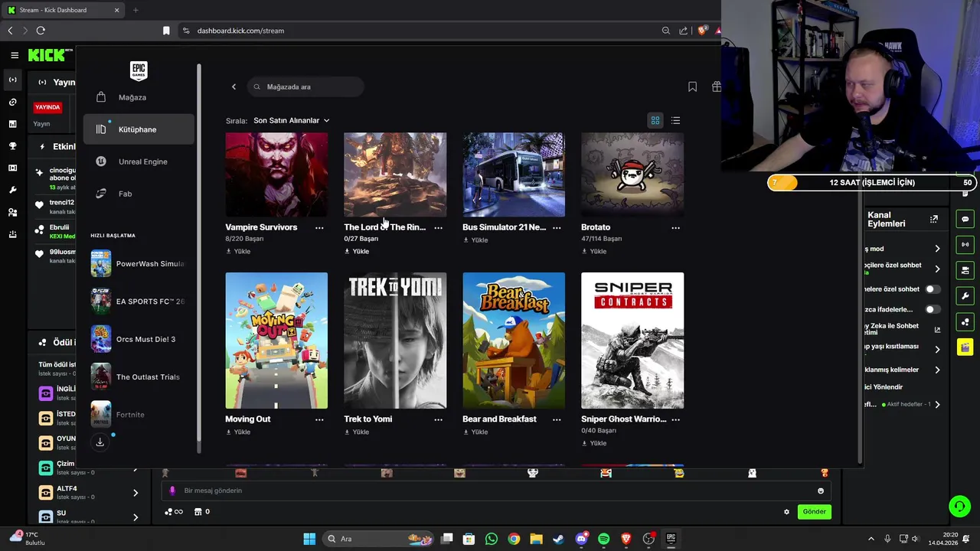Click the Gönder send button
Viewport: 980px width, 551px height.
[x=814, y=512]
